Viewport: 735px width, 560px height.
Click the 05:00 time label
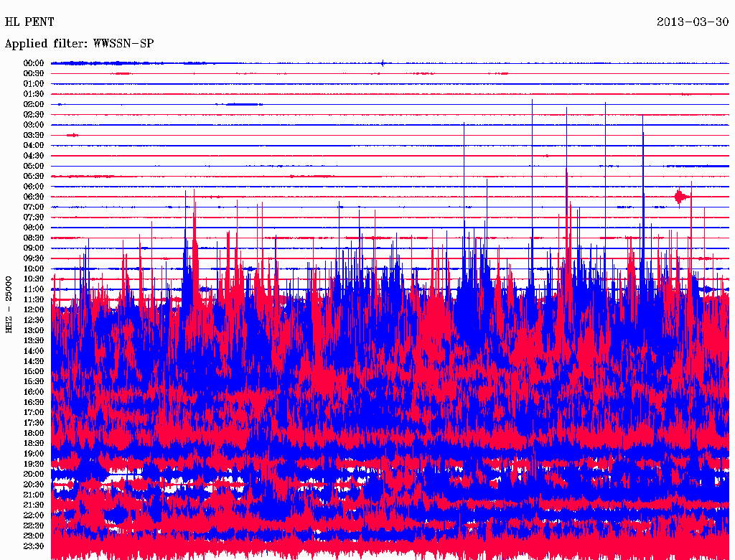coord(33,166)
